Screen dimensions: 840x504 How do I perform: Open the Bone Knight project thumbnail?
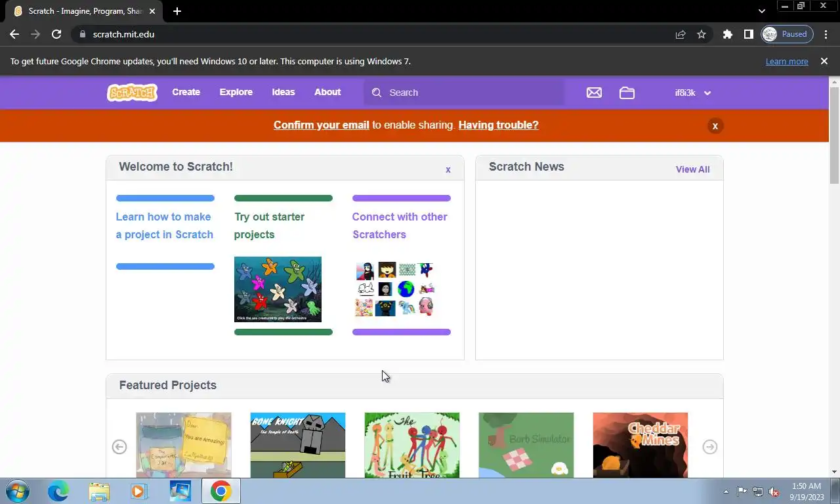(298, 446)
